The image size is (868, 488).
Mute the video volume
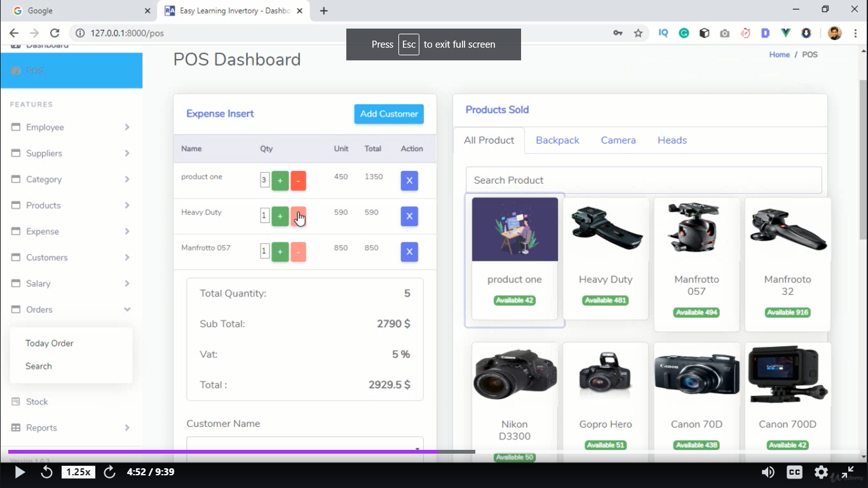(x=768, y=472)
